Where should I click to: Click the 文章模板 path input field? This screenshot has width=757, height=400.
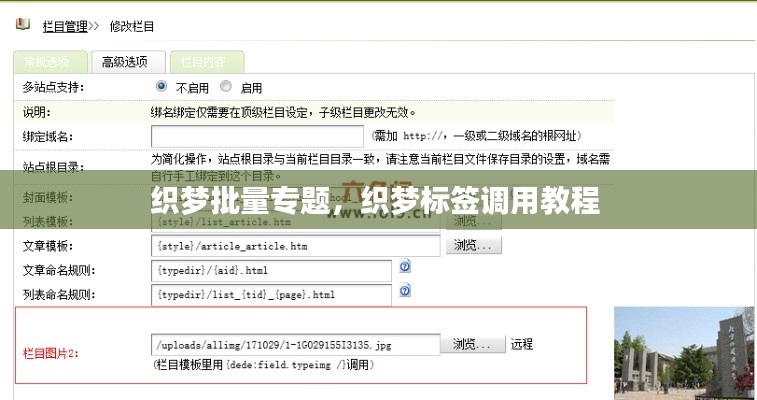pyautogui.click(x=295, y=245)
